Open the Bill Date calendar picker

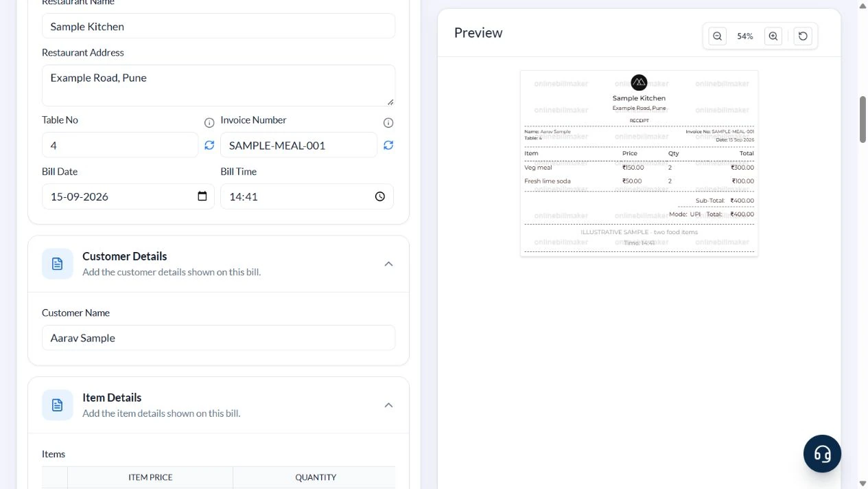click(202, 196)
